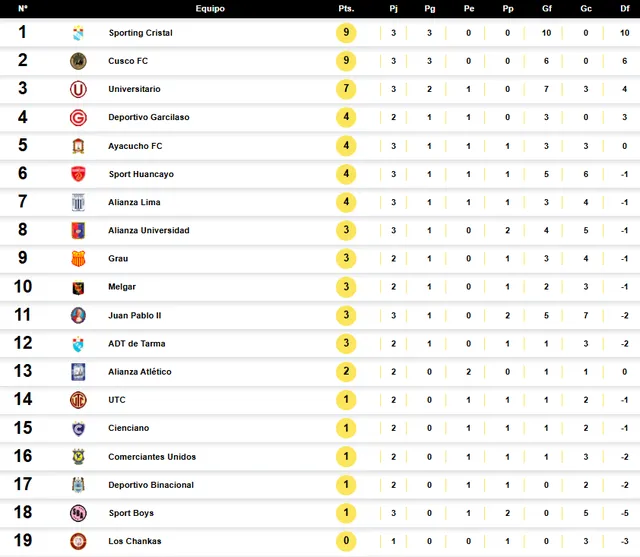Viewport: 640px width, 557px height.
Task: Click the Deportivo Binacional team name
Action: 151,485
